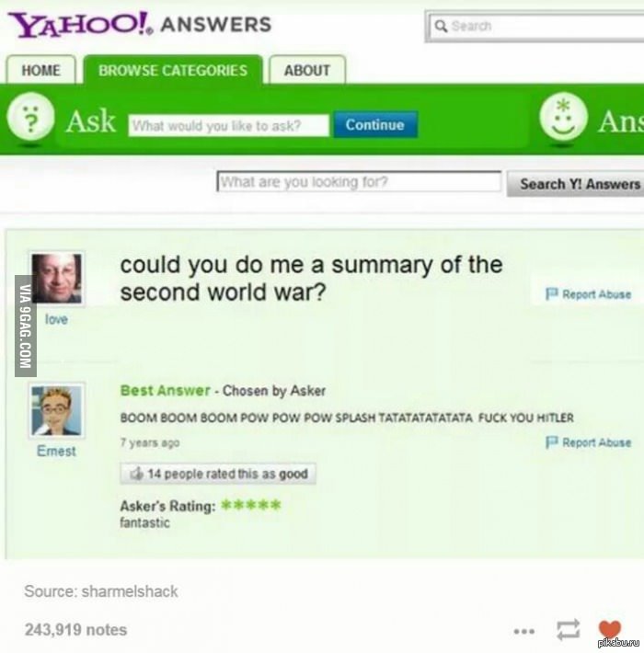Click the blue Continue button
This screenshot has width=644, height=653.
coord(375,124)
